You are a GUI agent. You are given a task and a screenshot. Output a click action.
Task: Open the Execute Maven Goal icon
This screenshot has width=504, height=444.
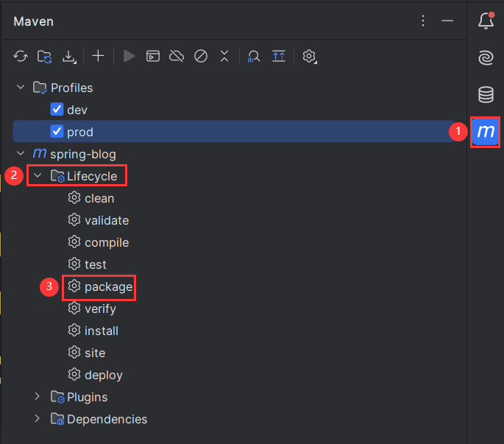coord(153,56)
